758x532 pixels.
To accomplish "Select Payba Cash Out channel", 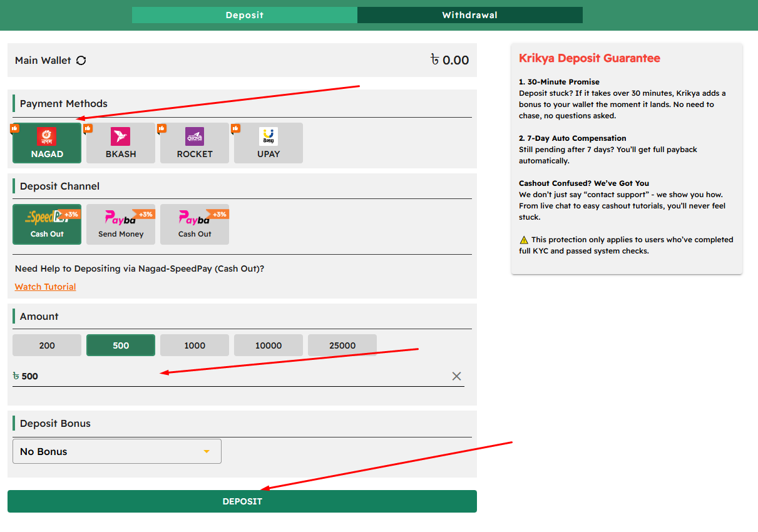I will click(x=195, y=225).
